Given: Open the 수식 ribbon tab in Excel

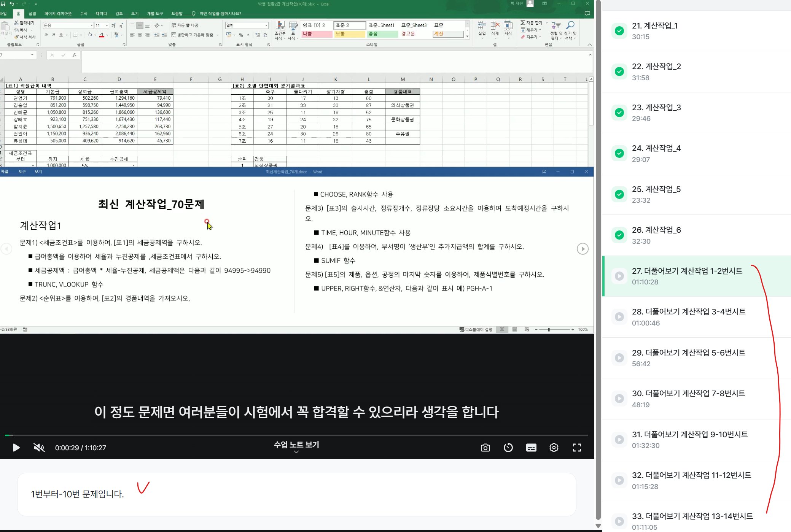Looking at the screenshot, I should (83, 14).
